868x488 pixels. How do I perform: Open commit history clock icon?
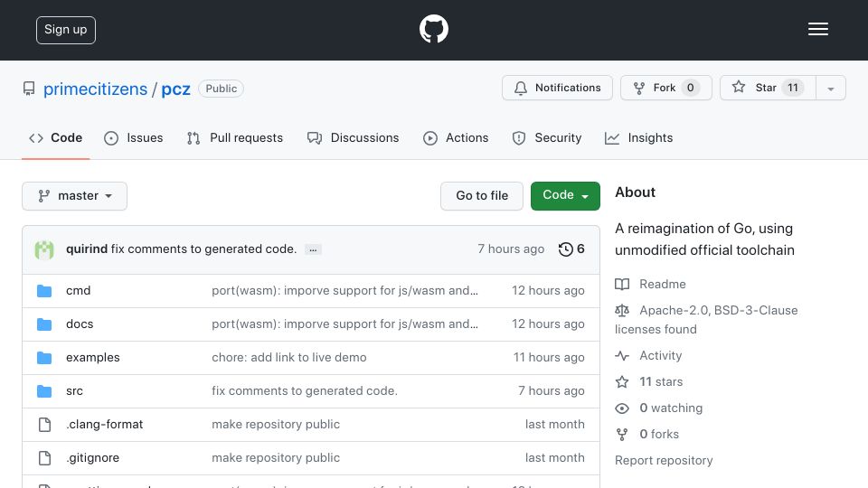(565, 249)
